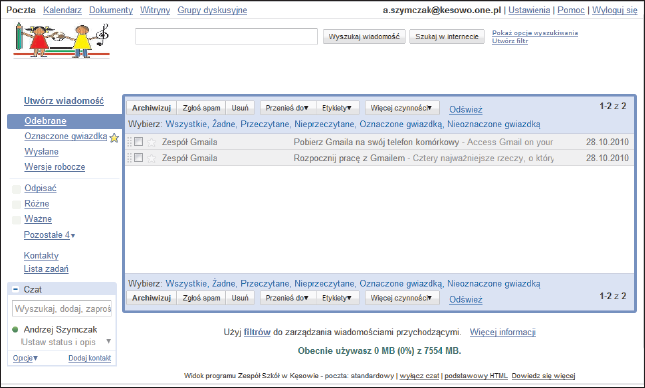Screen dimensions: 645x388
Task: Open Kontakty link
Action: pos(41,256)
